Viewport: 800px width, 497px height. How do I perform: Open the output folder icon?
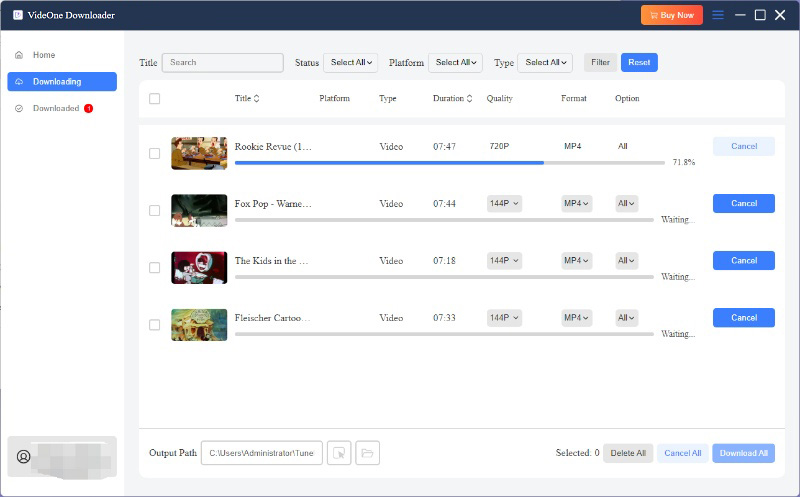[367, 453]
